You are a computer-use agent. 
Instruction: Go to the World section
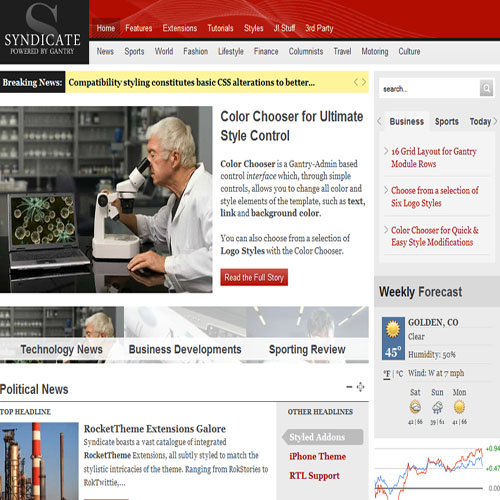pos(164,51)
